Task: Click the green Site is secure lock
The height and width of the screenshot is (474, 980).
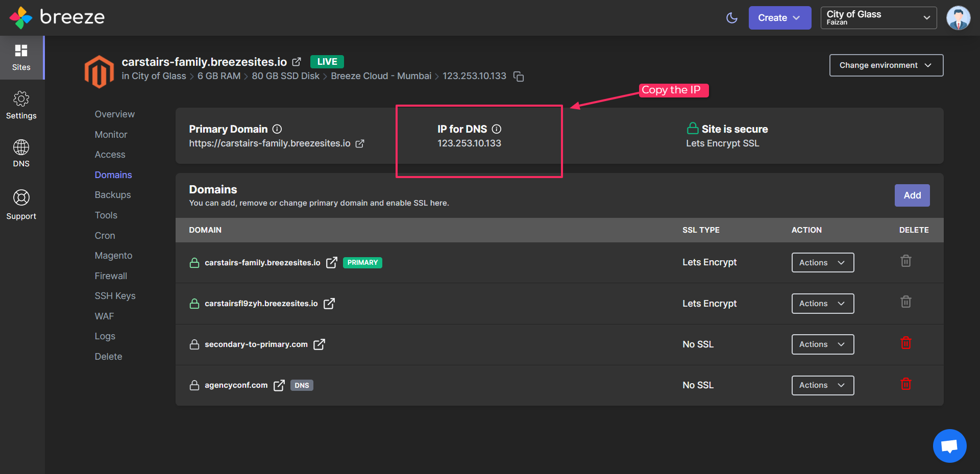Action: 693,128
